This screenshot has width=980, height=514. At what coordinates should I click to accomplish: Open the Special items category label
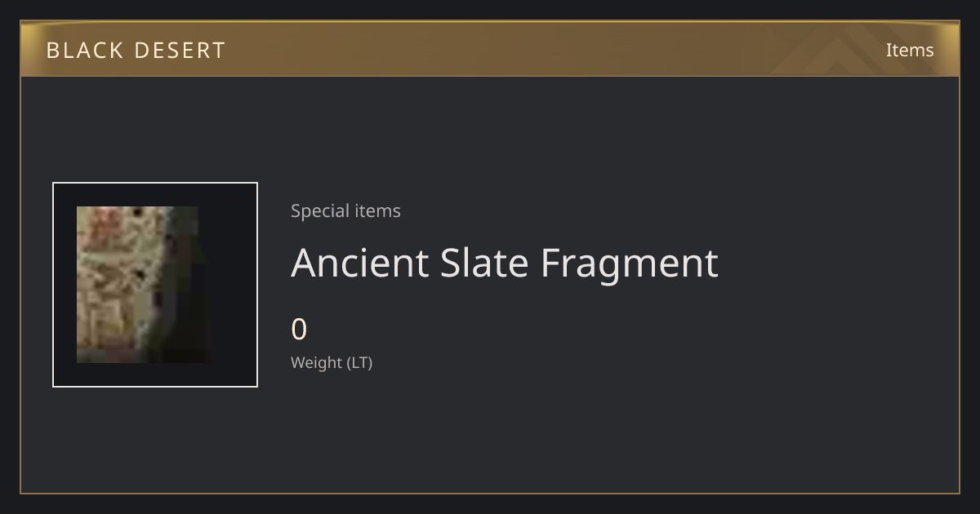345,210
